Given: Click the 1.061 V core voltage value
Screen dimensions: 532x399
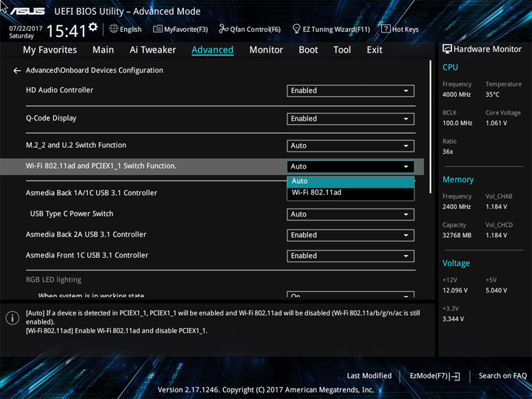Looking at the screenshot, I should point(496,123).
